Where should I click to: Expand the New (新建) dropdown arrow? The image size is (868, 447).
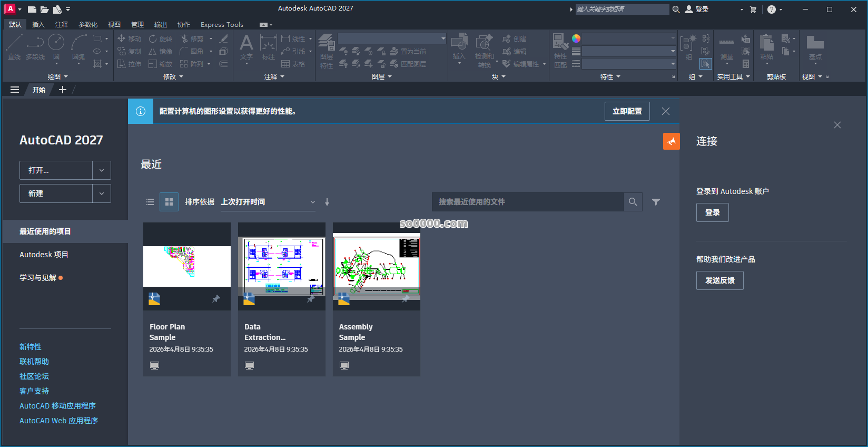(102, 193)
